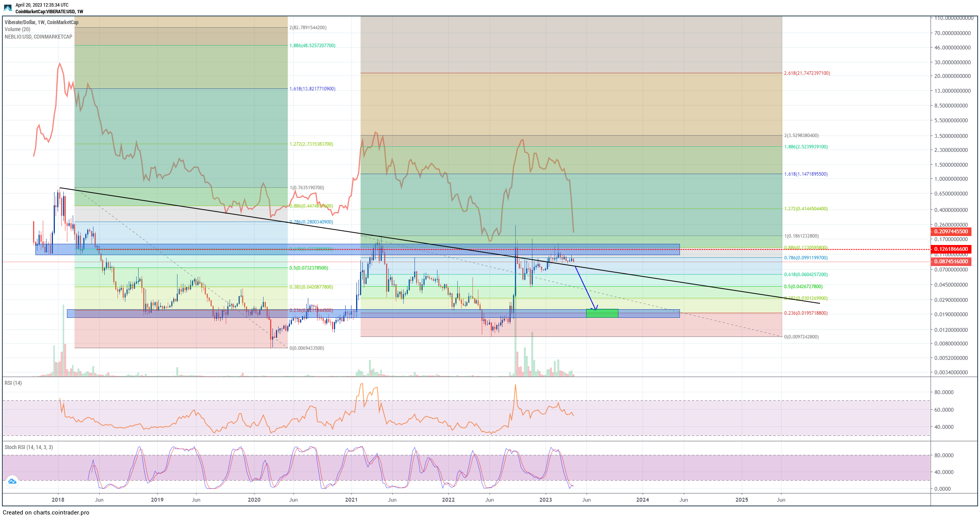
Task: Select the Vibrate/Dollar 1W chart title
Action: (x=41, y=22)
